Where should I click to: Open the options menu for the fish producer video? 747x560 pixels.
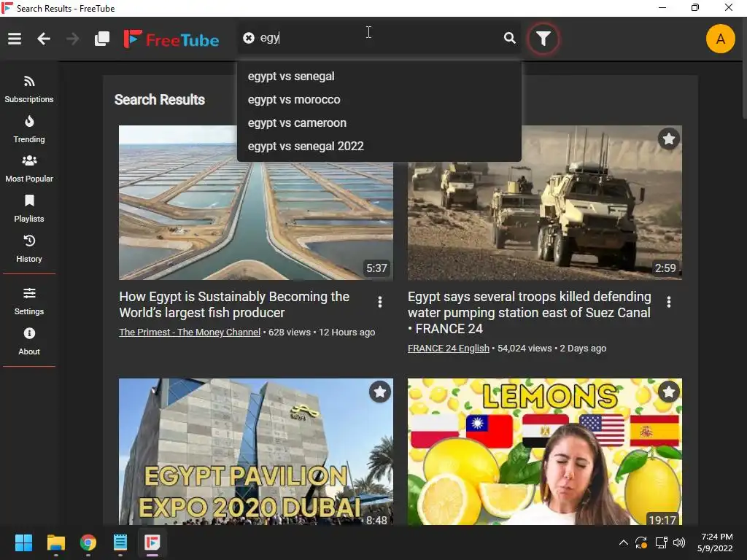point(379,302)
